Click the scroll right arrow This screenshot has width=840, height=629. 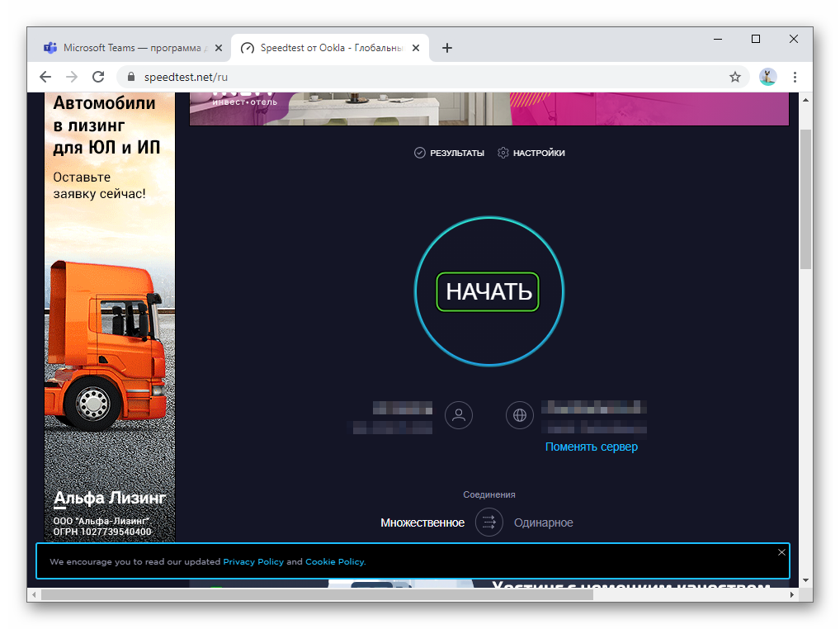coord(792,594)
